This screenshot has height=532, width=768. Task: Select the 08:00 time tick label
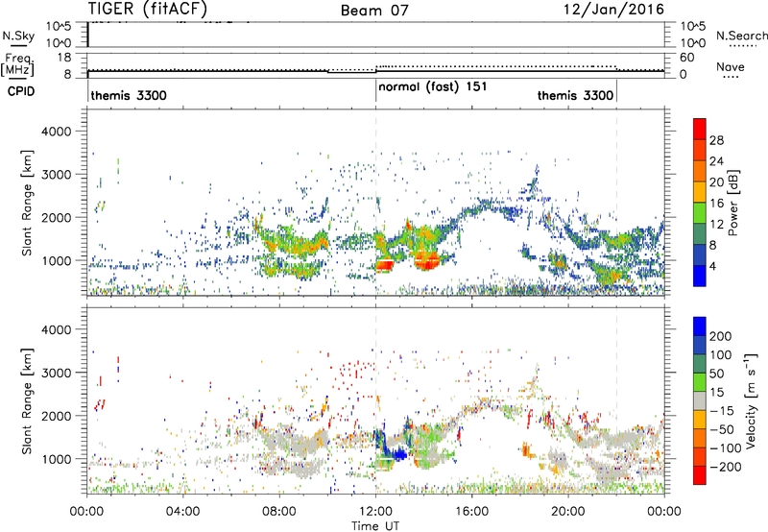click(278, 512)
